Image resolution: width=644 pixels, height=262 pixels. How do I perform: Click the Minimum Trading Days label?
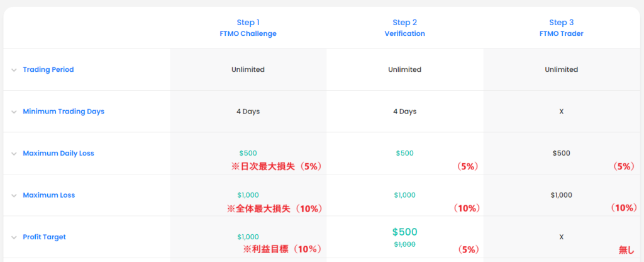[64, 111]
